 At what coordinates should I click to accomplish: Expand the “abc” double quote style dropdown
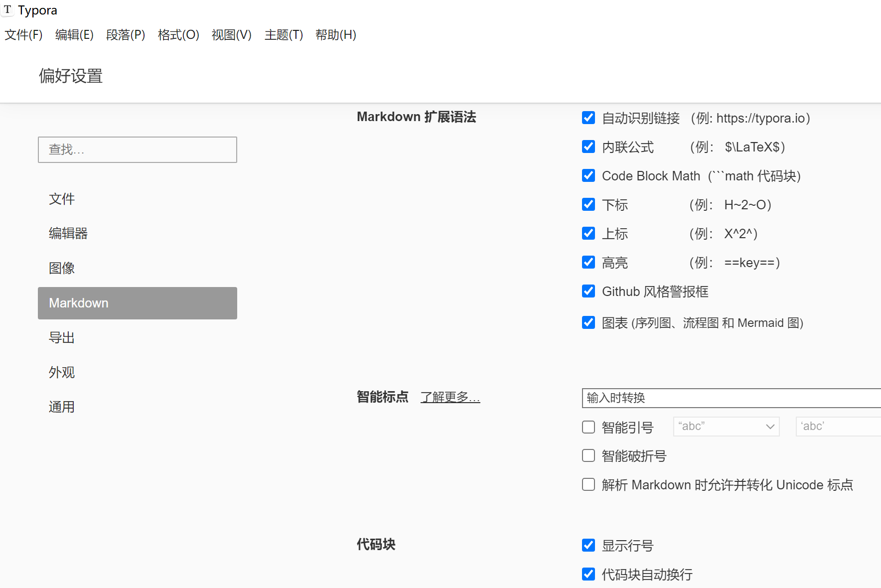(x=726, y=427)
